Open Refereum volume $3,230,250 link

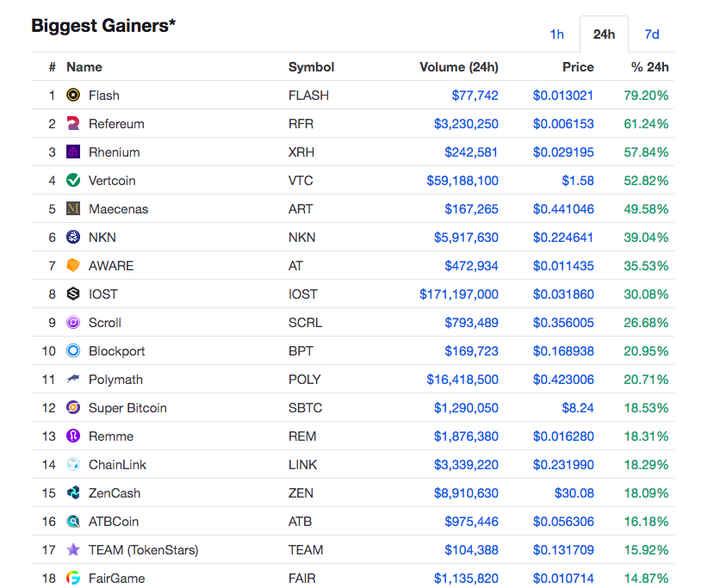coord(466,124)
